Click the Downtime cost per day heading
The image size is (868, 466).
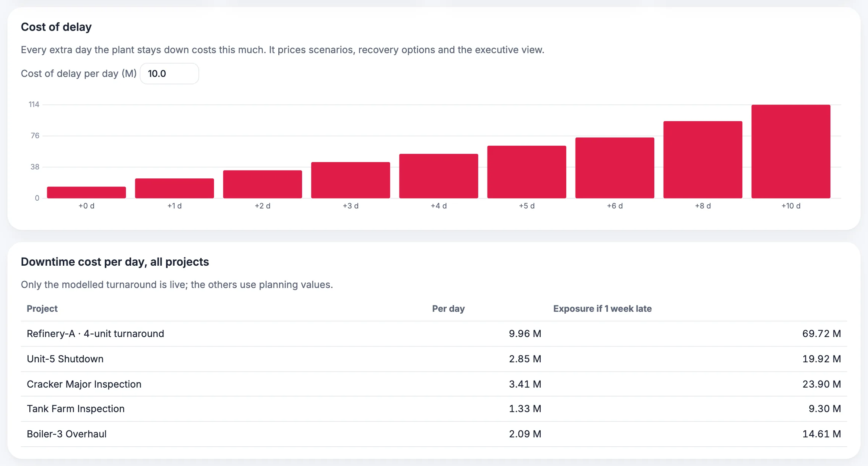[115, 262]
